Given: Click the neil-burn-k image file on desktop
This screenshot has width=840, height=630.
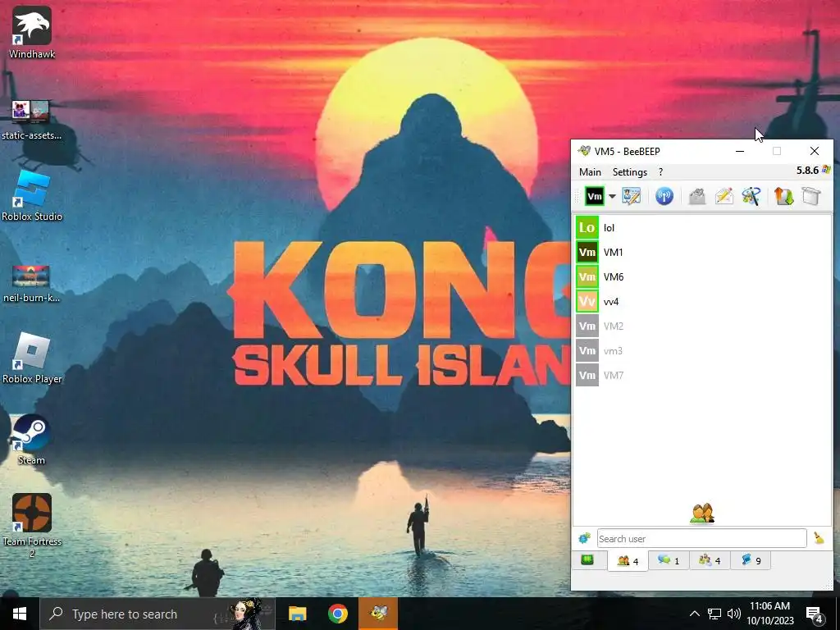Looking at the screenshot, I should [32, 284].
